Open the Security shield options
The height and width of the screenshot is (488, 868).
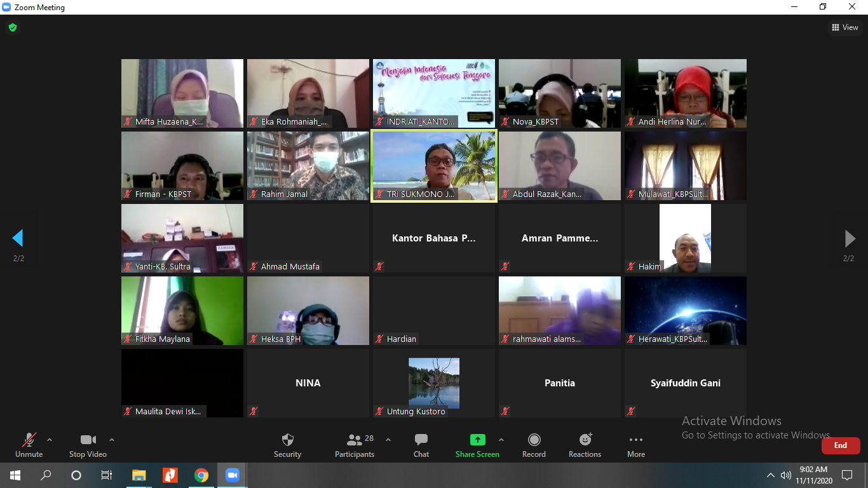287,445
